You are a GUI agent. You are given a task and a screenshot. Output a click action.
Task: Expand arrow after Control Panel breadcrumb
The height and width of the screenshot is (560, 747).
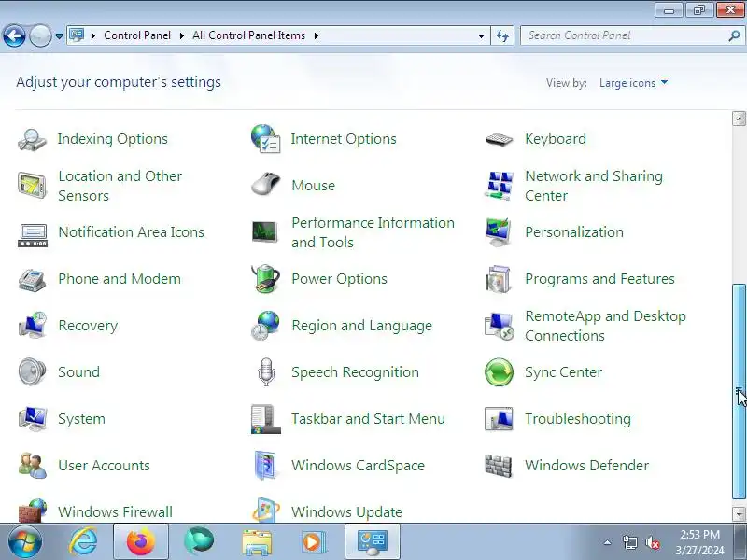[x=182, y=35]
